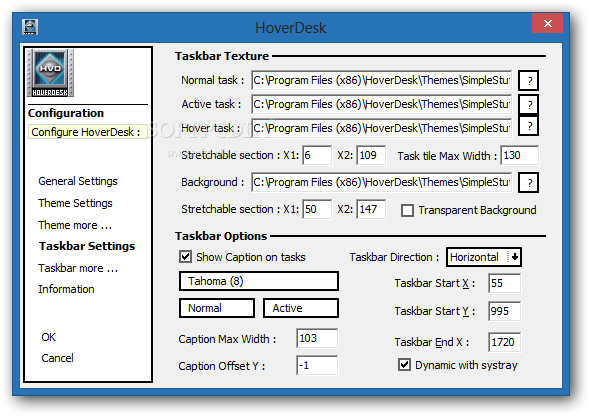Browse for Hover task texture file
590x416 pixels.
pos(528,126)
